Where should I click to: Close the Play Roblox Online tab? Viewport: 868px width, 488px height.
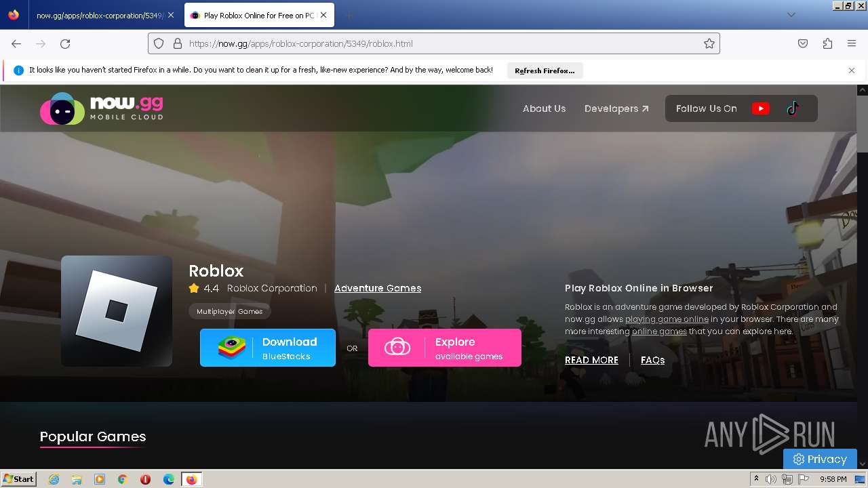coord(323,15)
